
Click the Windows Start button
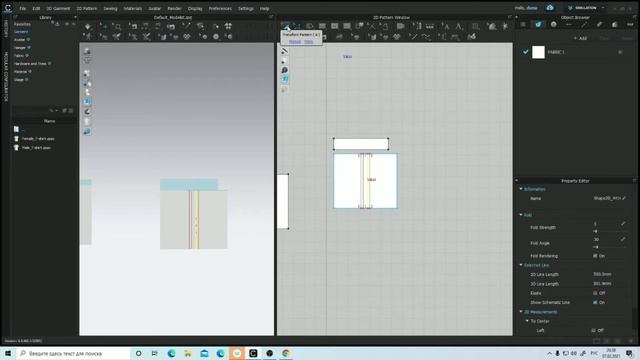click(8, 353)
